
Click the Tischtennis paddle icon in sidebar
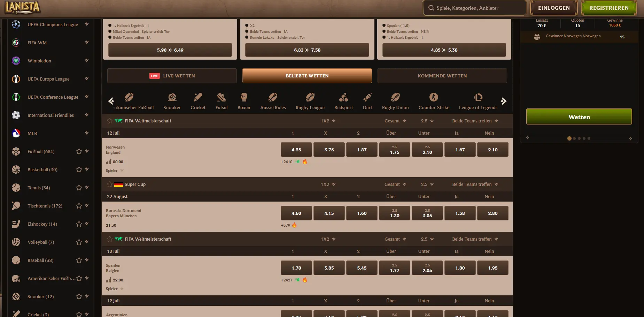pos(16,206)
